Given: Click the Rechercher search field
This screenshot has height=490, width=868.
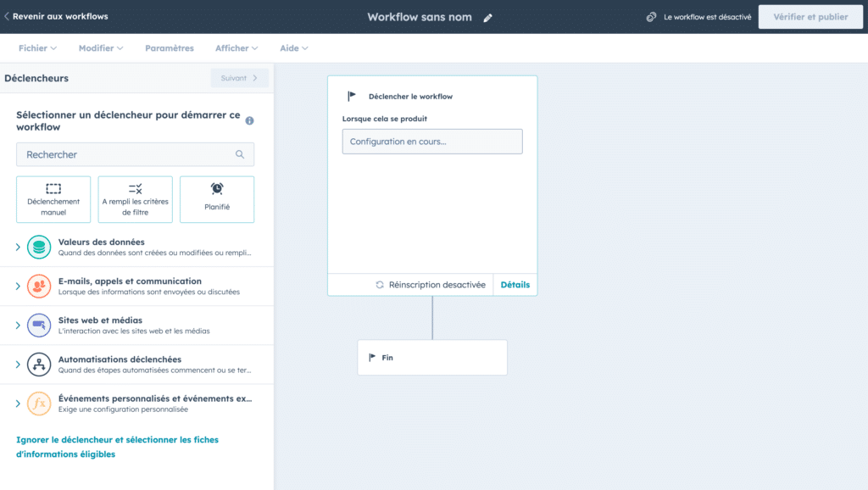Looking at the screenshot, I should pyautogui.click(x=127, y=154).
